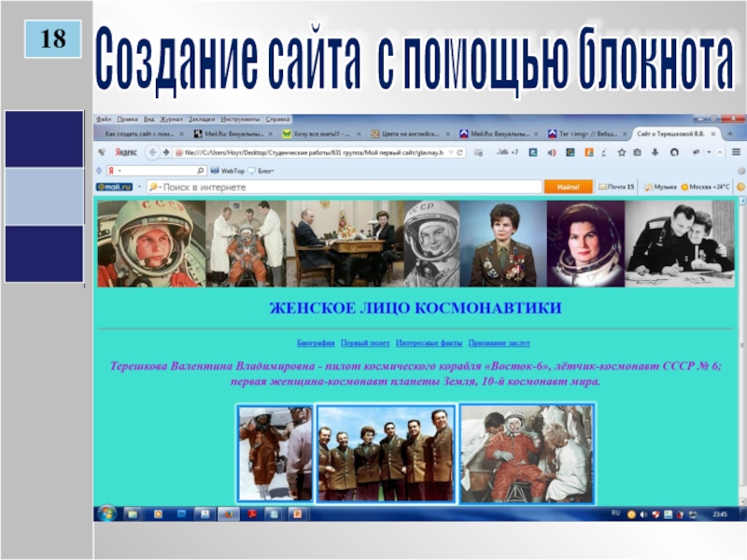Click the weather +7 toolbar indicator

(507, 152)
